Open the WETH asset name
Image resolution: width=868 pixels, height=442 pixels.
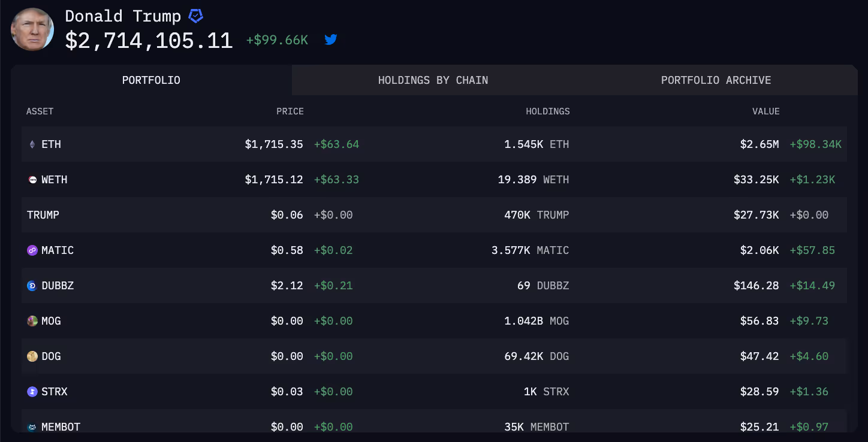[x=55, y=180]
